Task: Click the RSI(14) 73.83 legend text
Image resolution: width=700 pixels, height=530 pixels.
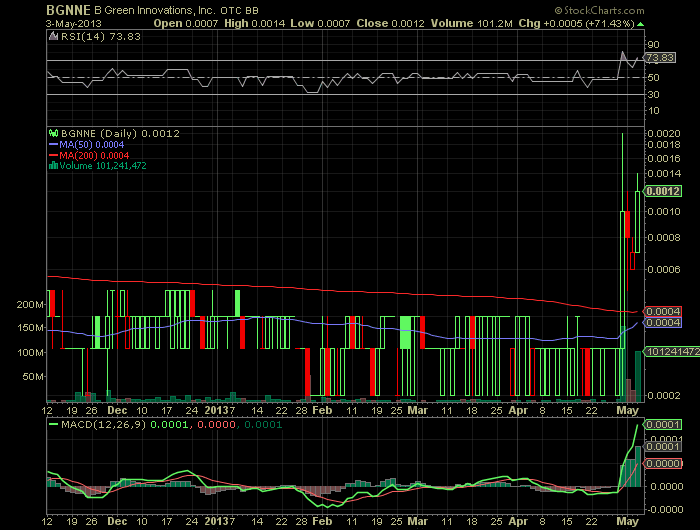Action: click(101, 37)
